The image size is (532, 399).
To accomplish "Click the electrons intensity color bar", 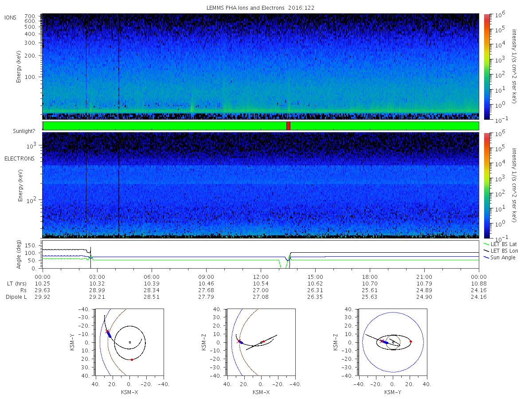I will 486,185.
